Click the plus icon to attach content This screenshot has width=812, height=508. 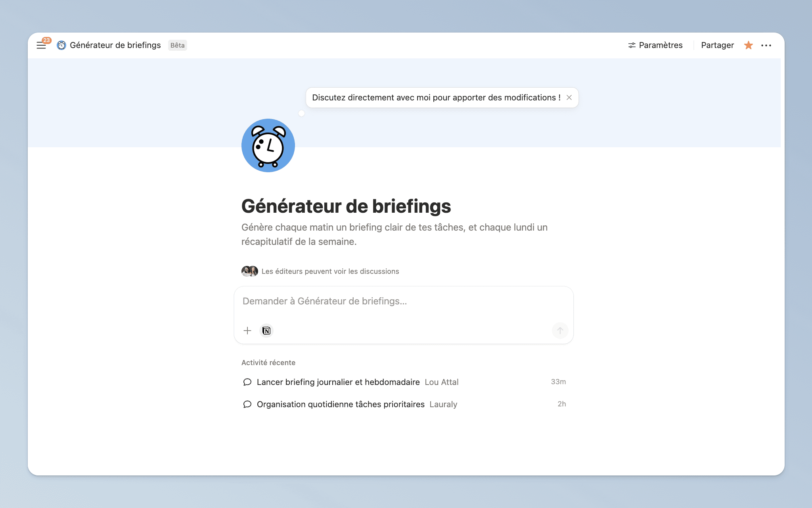[247, 330]
